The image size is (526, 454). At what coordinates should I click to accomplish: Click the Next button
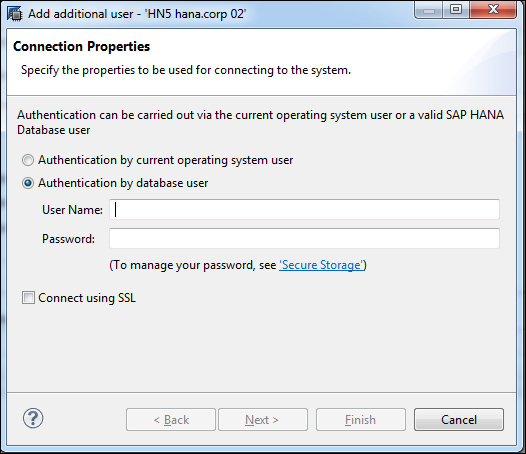(263, 419)
